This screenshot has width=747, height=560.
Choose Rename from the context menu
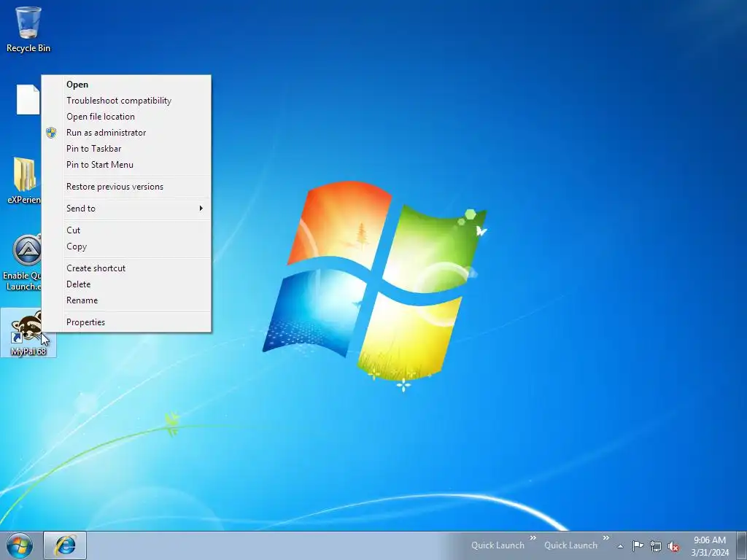tap(126, 300)
